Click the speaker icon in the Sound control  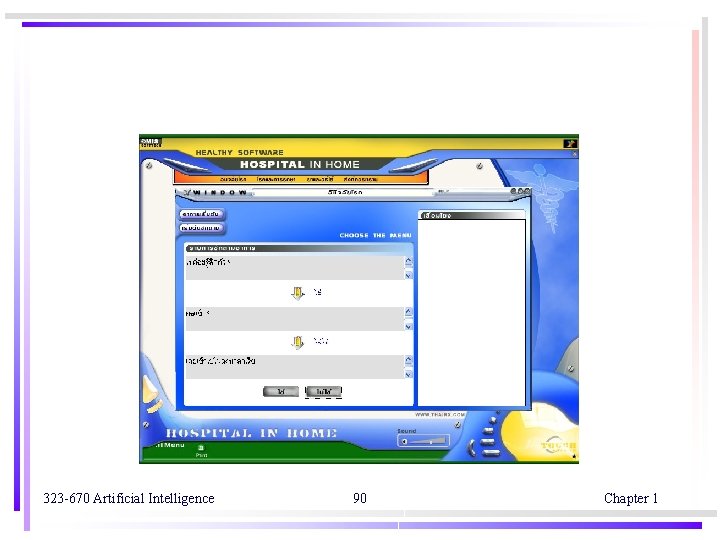coord(405,442)
